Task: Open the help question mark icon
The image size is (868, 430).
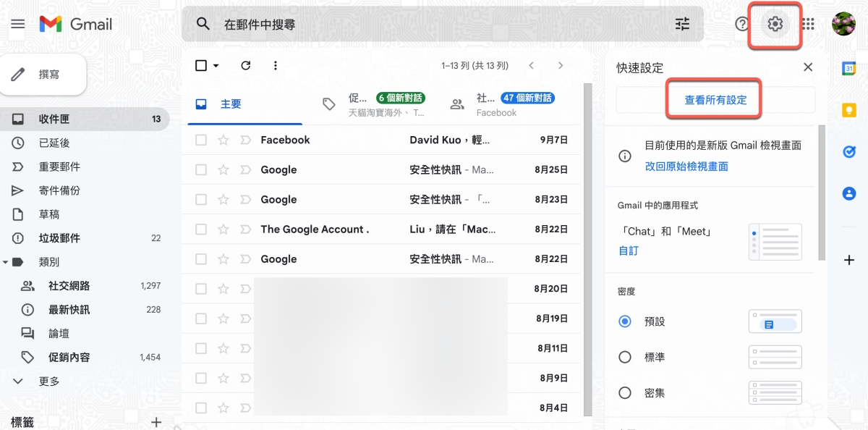Action: tap(741, 24)
